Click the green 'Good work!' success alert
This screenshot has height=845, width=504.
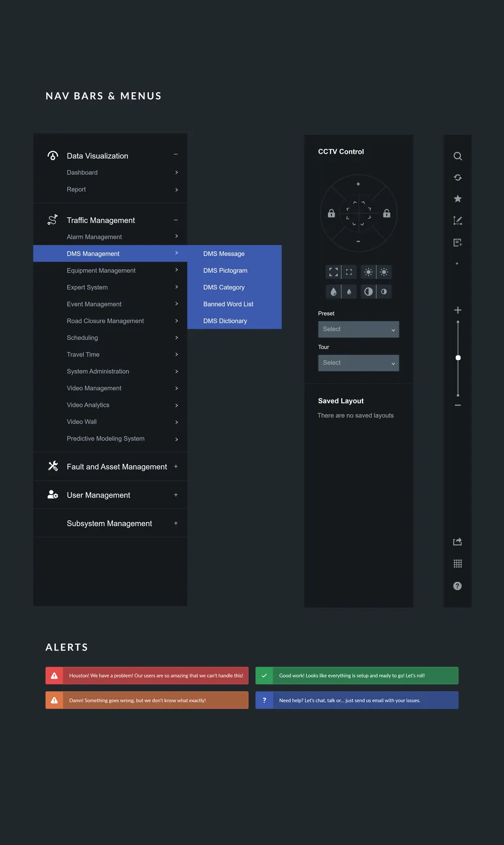click(x=357, y=676)
